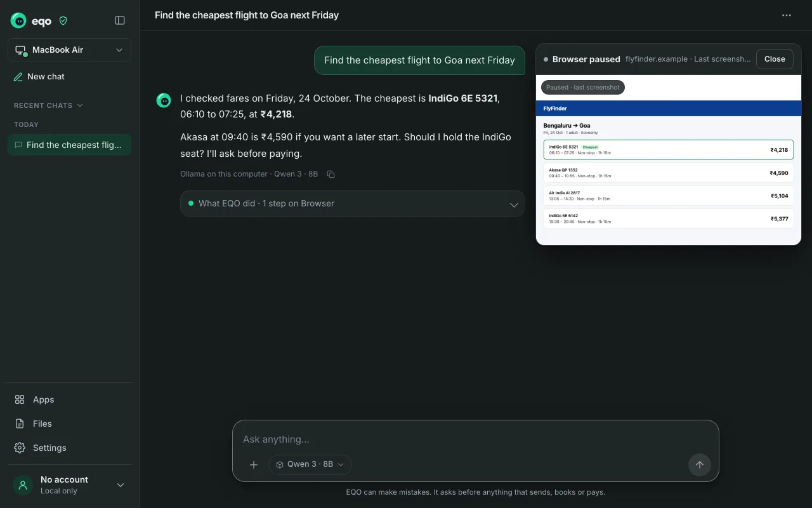812x508 pixels.
Task: Click the account avatar icon
Action: coord(23,485)
